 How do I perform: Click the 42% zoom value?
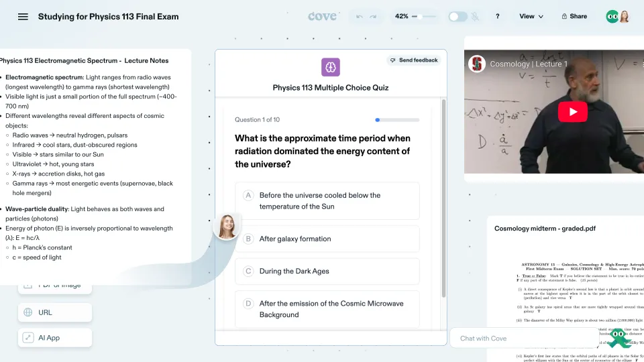(x=401, y=16)
